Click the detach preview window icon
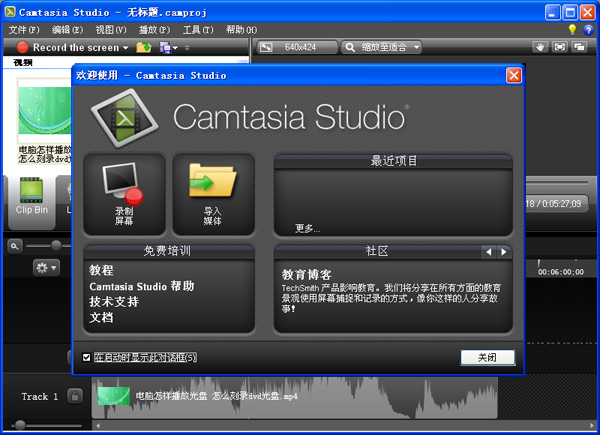This screenshot has height=435, width=600. point(579,47)
